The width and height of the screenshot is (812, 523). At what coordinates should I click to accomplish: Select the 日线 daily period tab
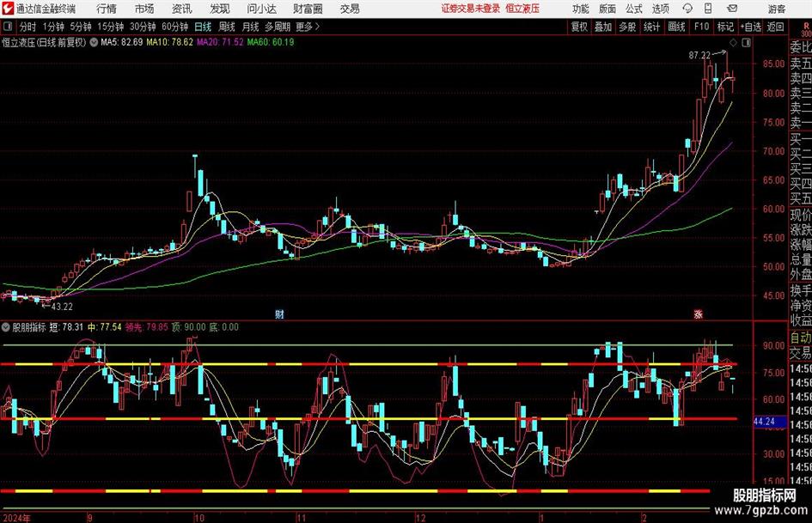pos(203,27)
